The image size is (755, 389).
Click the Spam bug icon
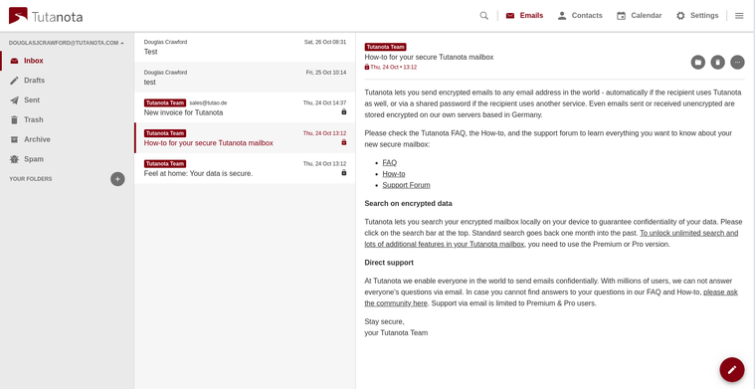click(14, 159)
